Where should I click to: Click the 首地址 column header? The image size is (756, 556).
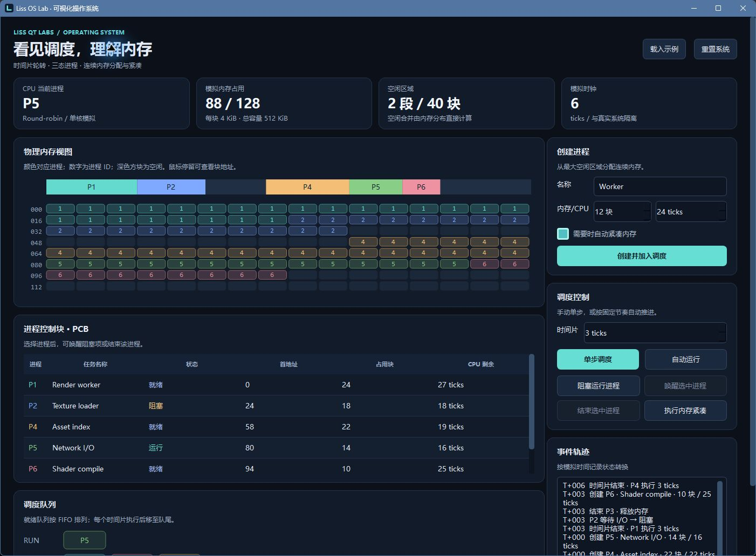click(x=288, y=364)
